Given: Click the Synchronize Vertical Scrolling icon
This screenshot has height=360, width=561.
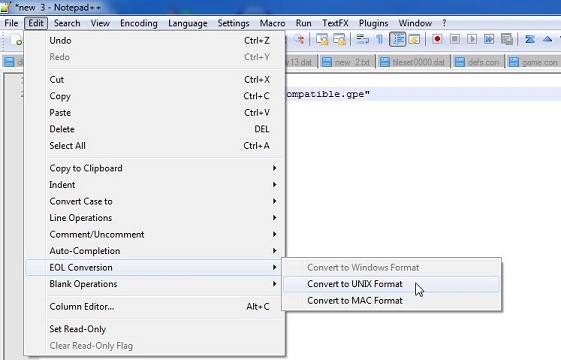Looking at the screenshot, I should [322, 39].
